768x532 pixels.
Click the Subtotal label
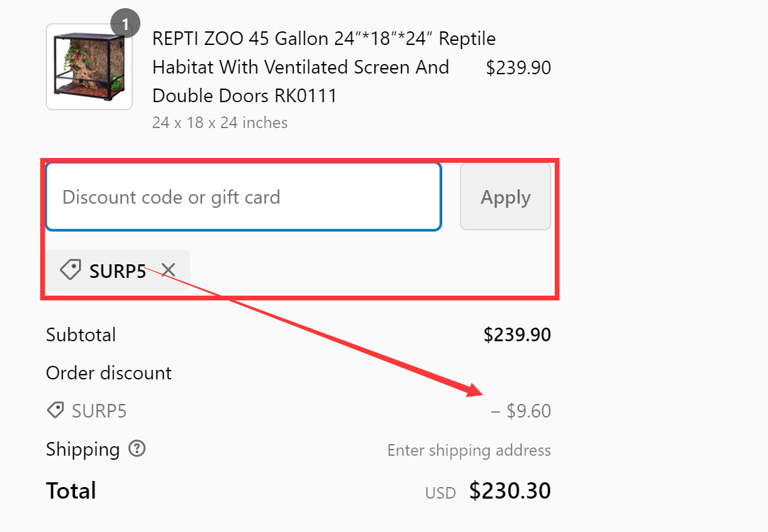(80, 334)
